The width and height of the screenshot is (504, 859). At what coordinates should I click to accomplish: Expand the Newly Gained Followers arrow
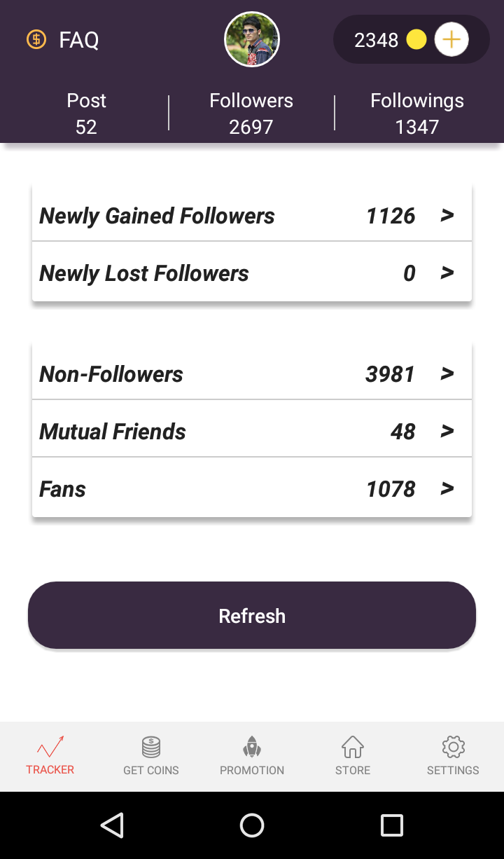(x=447, y=216)
